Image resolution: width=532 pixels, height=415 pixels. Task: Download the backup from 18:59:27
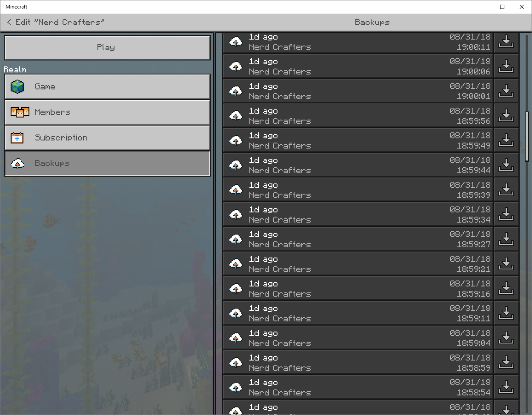click(x=506, y=239)
